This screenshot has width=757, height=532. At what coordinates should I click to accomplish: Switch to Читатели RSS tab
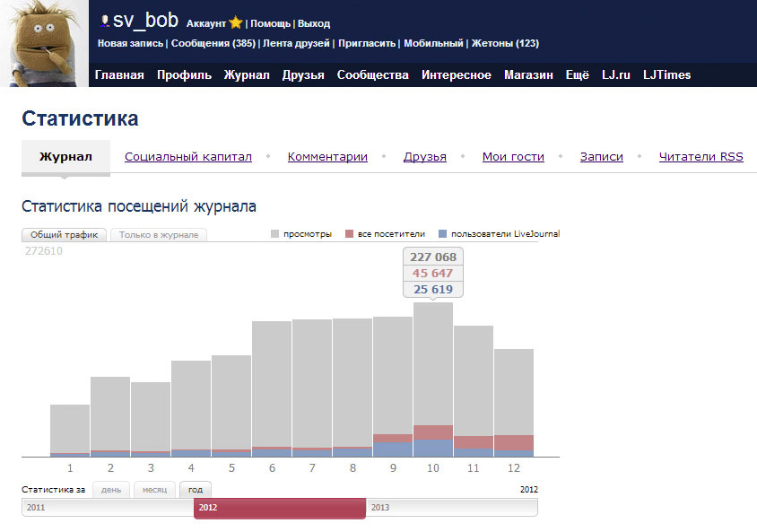701,157
